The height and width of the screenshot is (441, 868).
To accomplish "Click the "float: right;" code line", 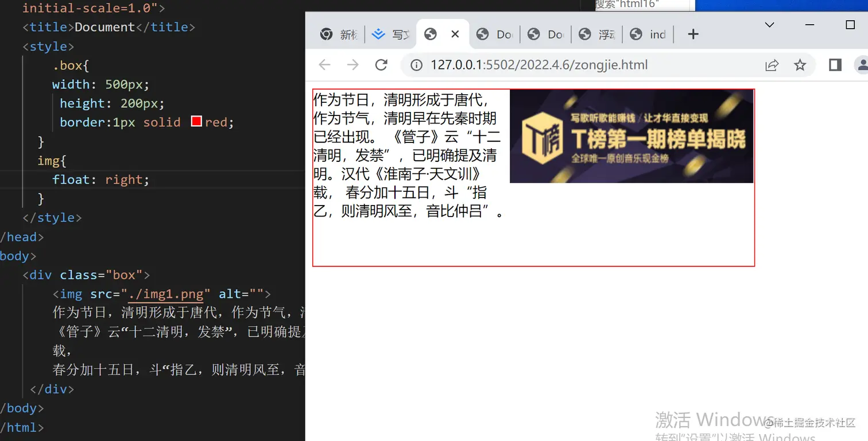I will coord(100,180).
